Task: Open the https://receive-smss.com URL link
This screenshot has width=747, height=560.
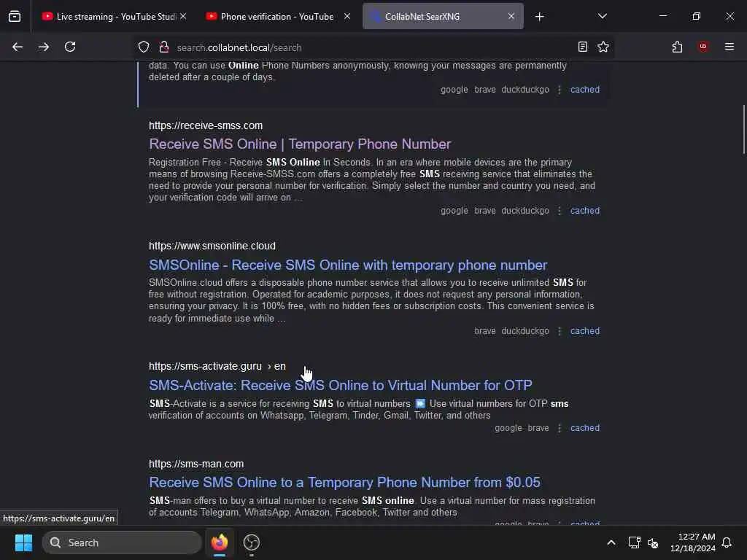Action: pos(205,125)
